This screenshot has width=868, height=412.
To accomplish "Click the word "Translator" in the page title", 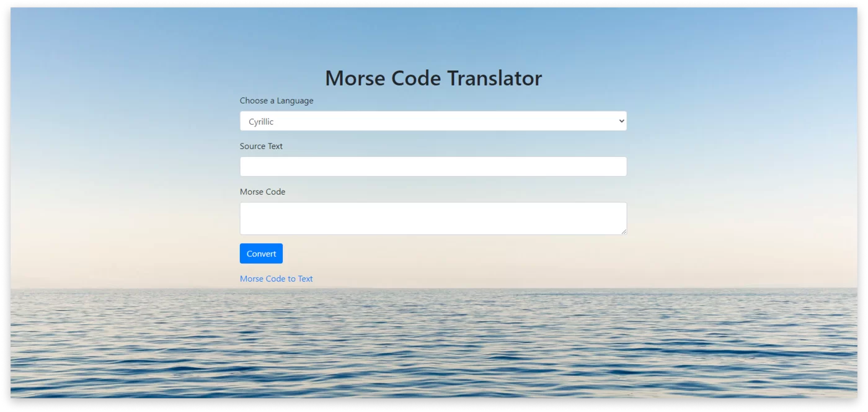I will click(x=495, y=78).
